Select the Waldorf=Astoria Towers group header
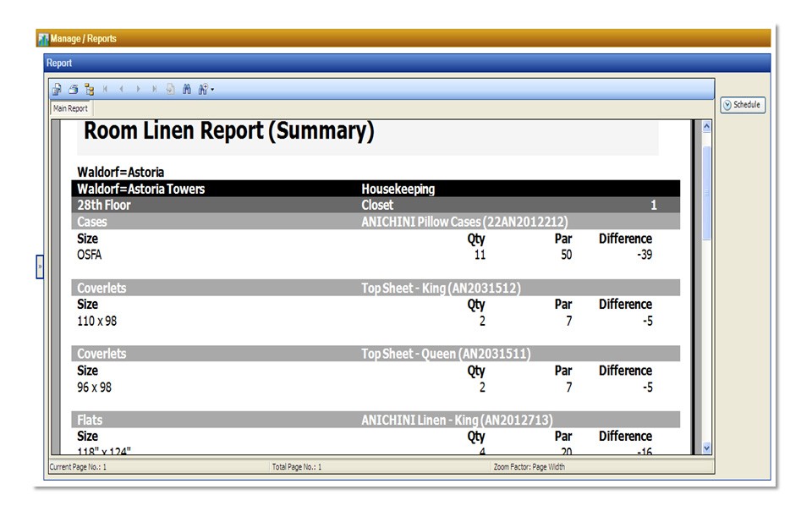Viewport: 812px width, 528px height. click(141, 190)
